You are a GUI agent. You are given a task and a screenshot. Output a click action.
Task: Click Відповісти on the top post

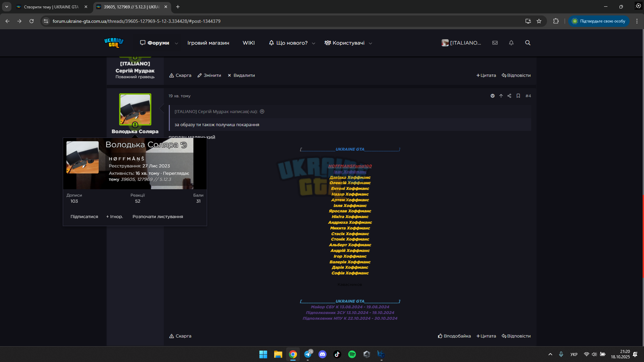coord(516,75)
